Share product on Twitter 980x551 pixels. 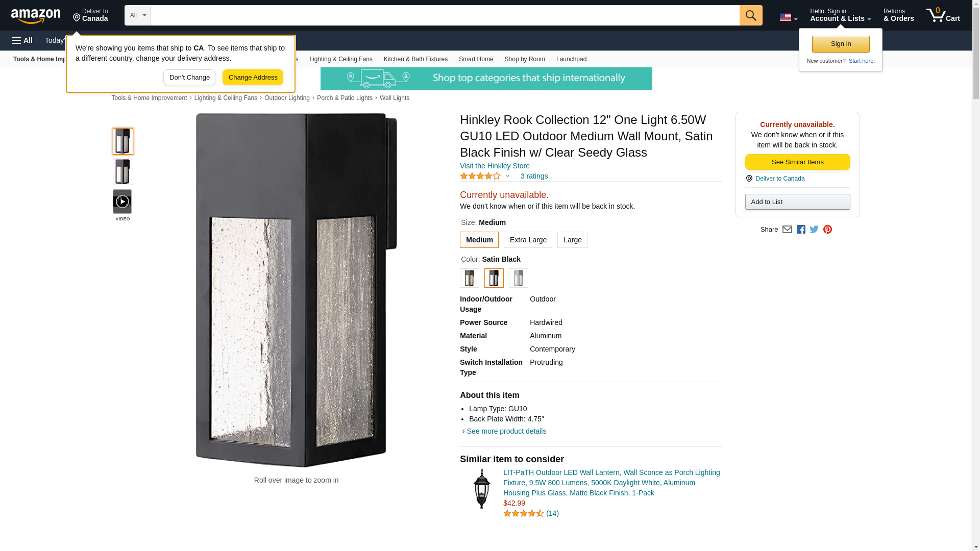tap(814, 230)
